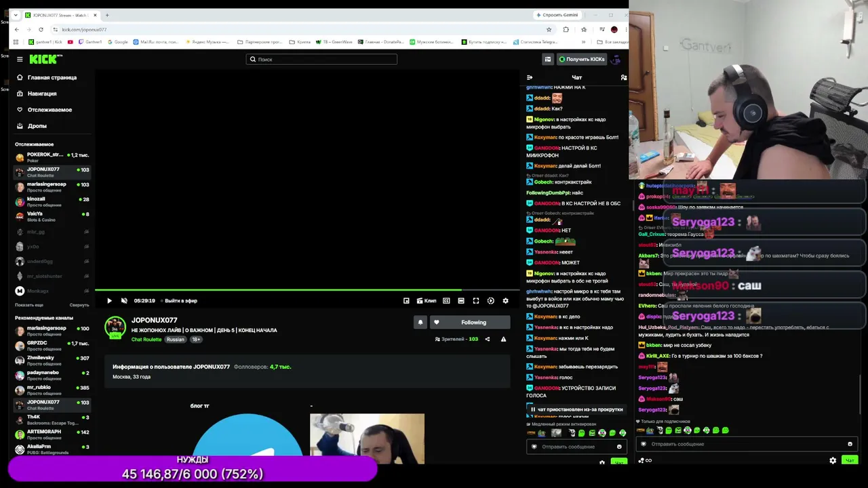Image resolution: width=868 pixels, height=488 pixels.
Task: Bookmark this page with star icon
Action: pos(549,29)
